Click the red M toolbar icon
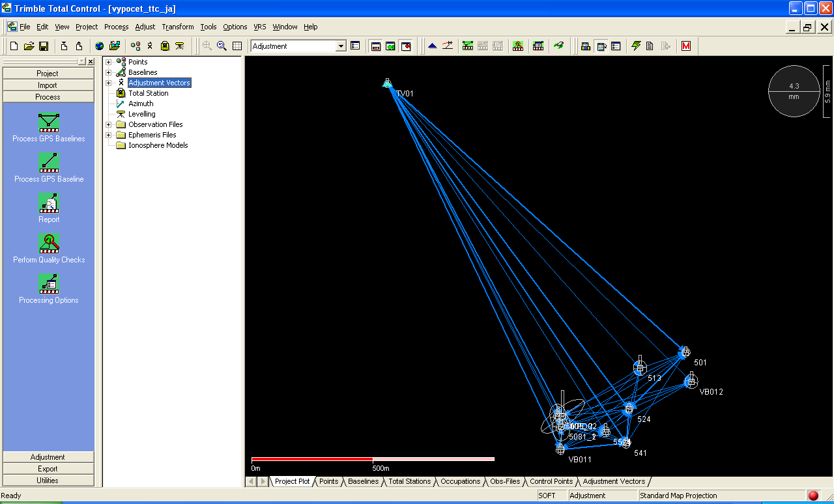Image resolution: width=834 pixels, height=504 pixels. click(685, 46)
